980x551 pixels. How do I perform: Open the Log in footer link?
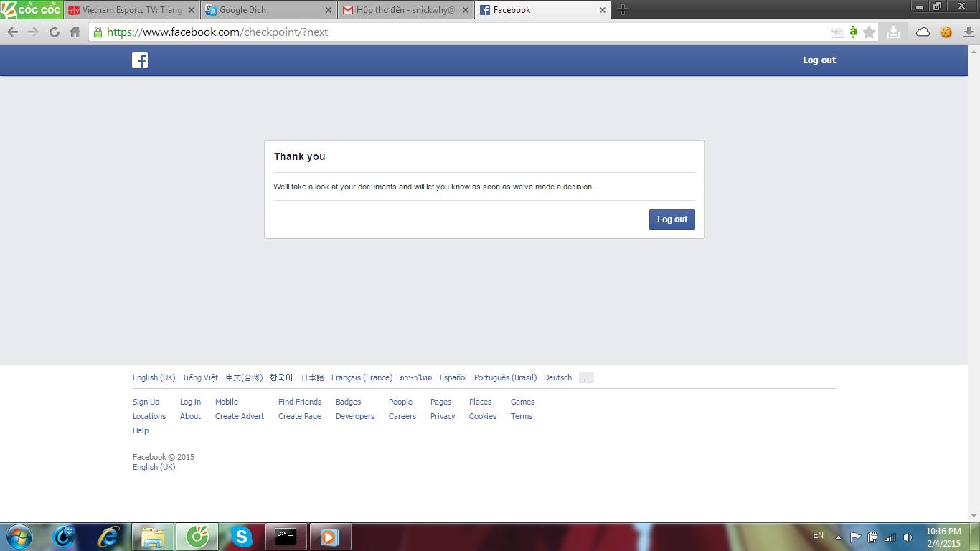[190, 402]
